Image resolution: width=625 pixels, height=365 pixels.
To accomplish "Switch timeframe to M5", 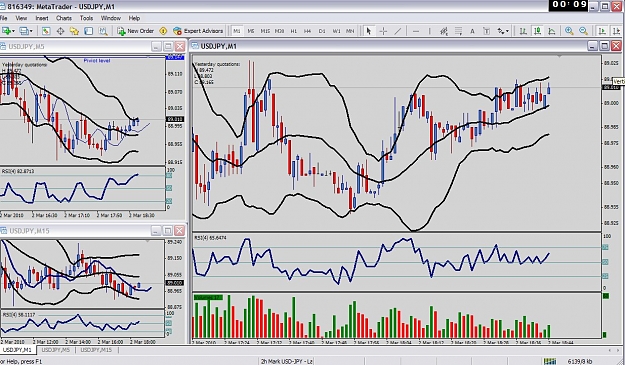I will pos(251,31).
